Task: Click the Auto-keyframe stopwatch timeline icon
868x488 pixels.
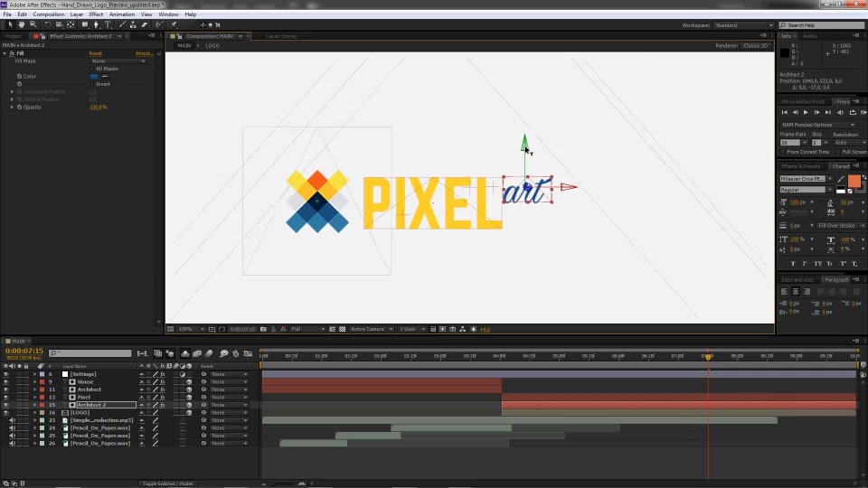Action: point(236,353)
